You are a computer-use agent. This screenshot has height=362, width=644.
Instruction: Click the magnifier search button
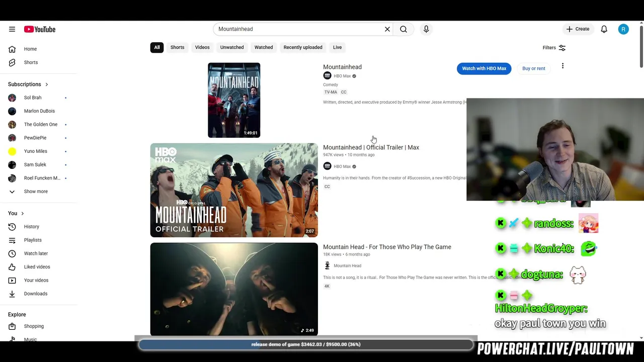(404, 29)
